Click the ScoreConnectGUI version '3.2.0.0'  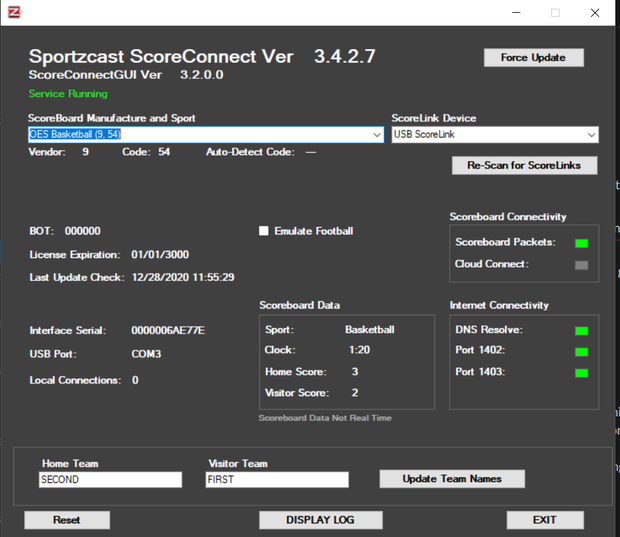202,75
